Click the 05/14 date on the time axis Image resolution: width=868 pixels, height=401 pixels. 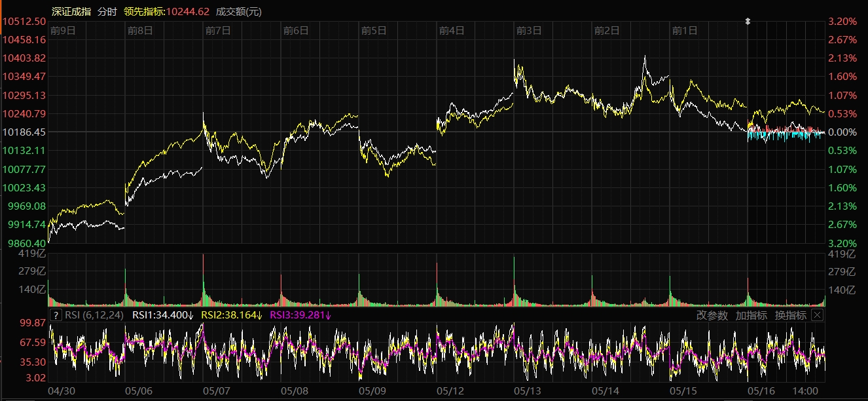point(607,391)
